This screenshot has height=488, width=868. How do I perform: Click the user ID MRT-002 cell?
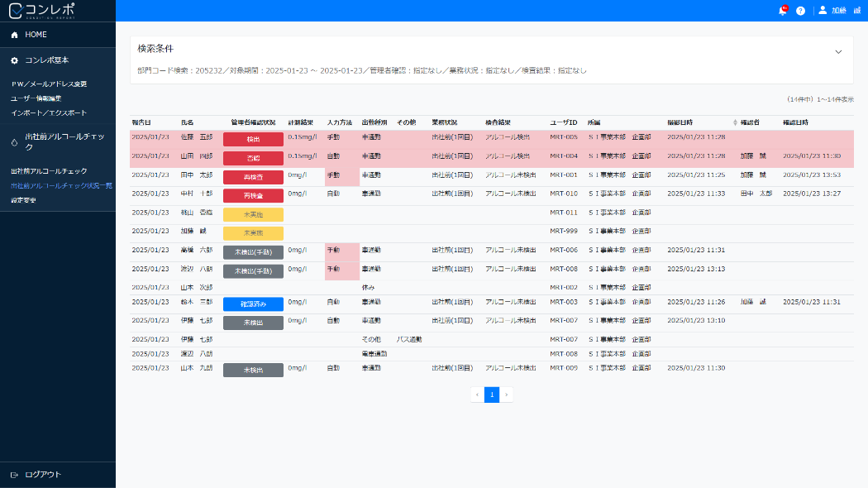tap(564, 288)
